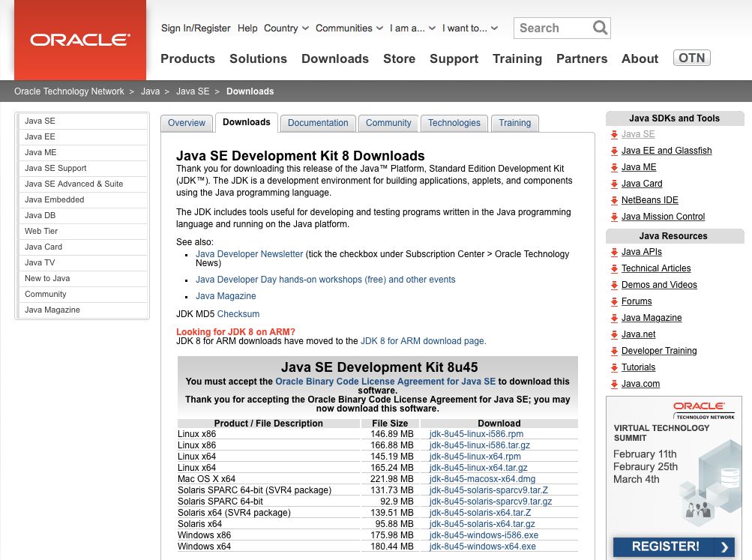The height and width of the screenshot is (560, 752).
Task: Open the 'I want to...' dropdown
Action: [x=470, y=28]
